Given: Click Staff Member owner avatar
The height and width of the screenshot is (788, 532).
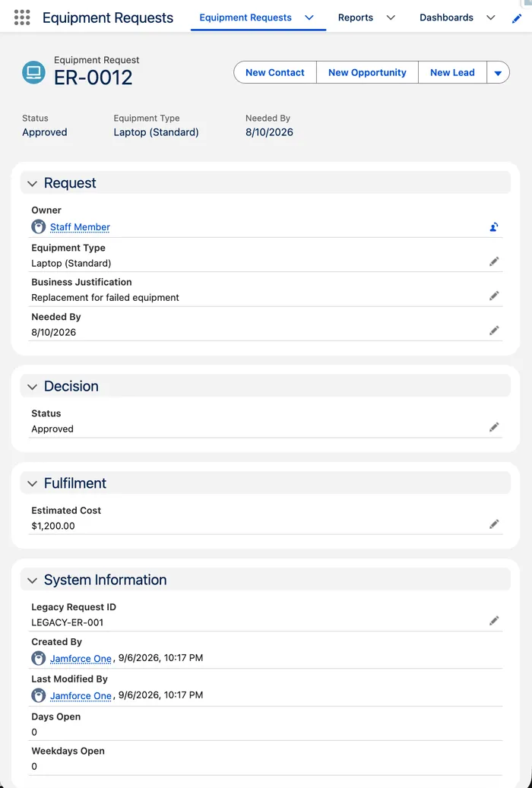Looking at the screenshot, I should [x=38, y=226].
